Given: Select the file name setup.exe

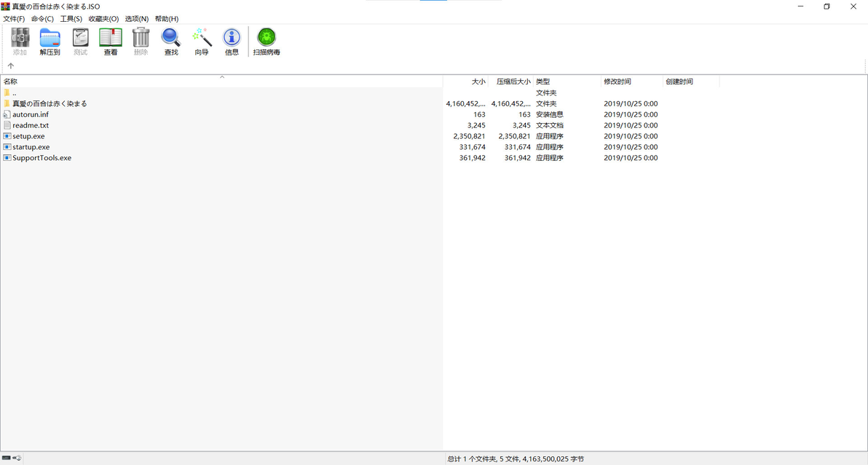Looking at the screenshot, I should point(29,136).
